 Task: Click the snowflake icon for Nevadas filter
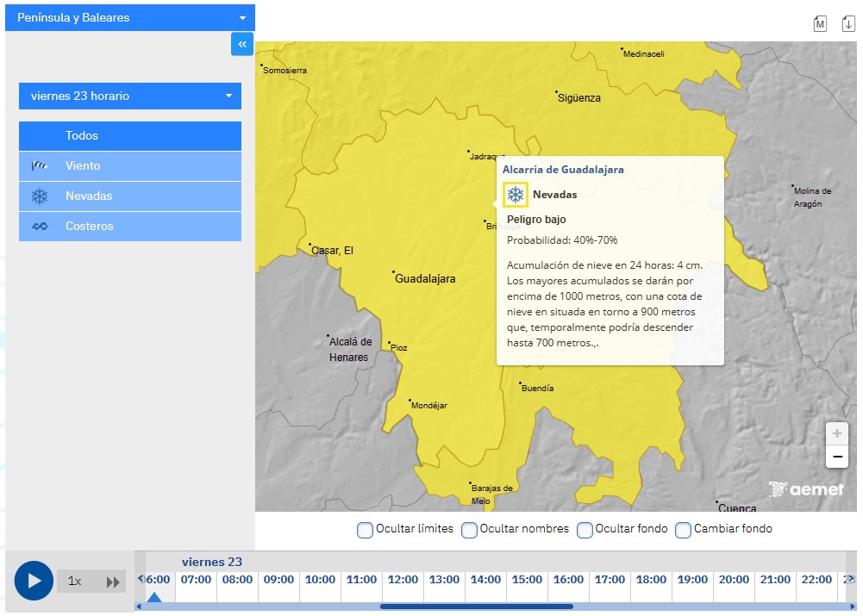pyautogui.click(x=40, y=196)
